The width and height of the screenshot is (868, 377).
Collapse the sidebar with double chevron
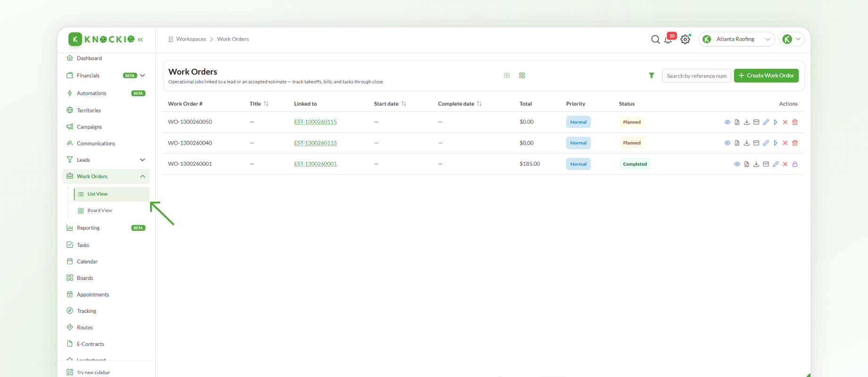tap(140, 40)
